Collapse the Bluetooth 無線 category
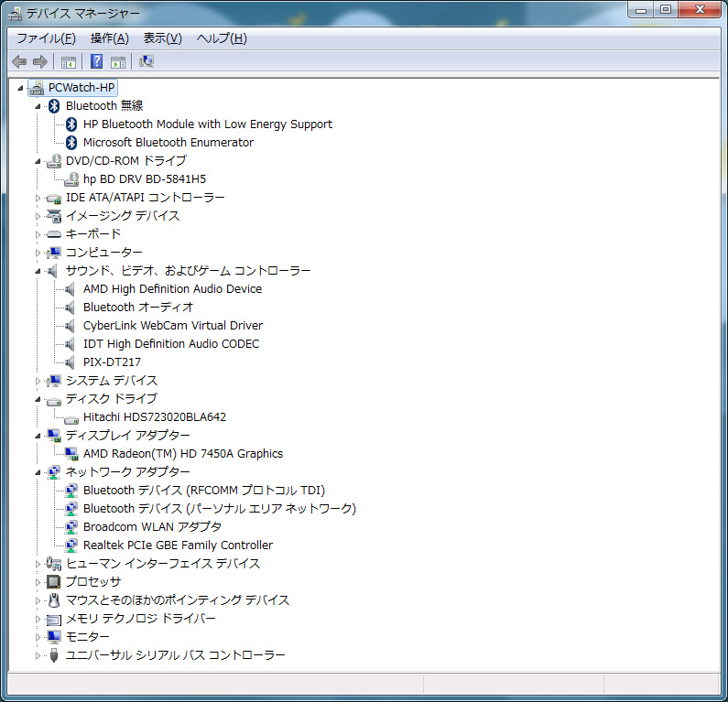This screenshot has height=702, width=728. [x=38, y=106]
